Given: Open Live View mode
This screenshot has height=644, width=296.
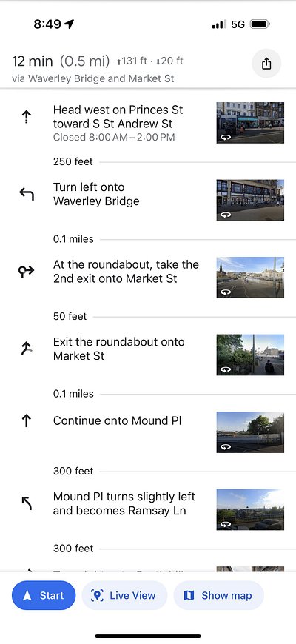Looking at the screenshot, I should pos(124,595).
